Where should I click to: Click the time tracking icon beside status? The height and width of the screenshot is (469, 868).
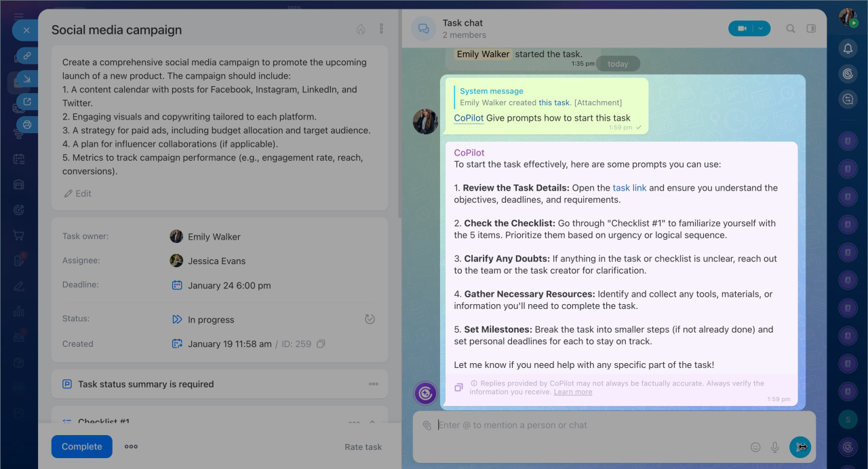click(x=370, y=319)
